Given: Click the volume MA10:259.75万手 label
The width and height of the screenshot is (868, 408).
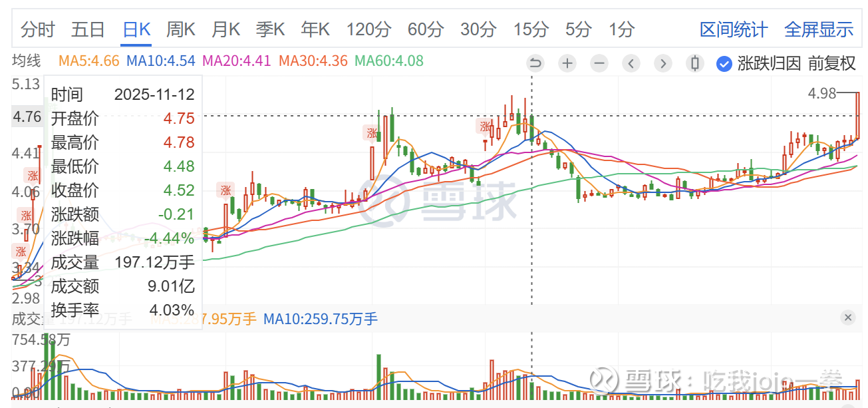Looking at the screenshot, I should pos(321,319).
